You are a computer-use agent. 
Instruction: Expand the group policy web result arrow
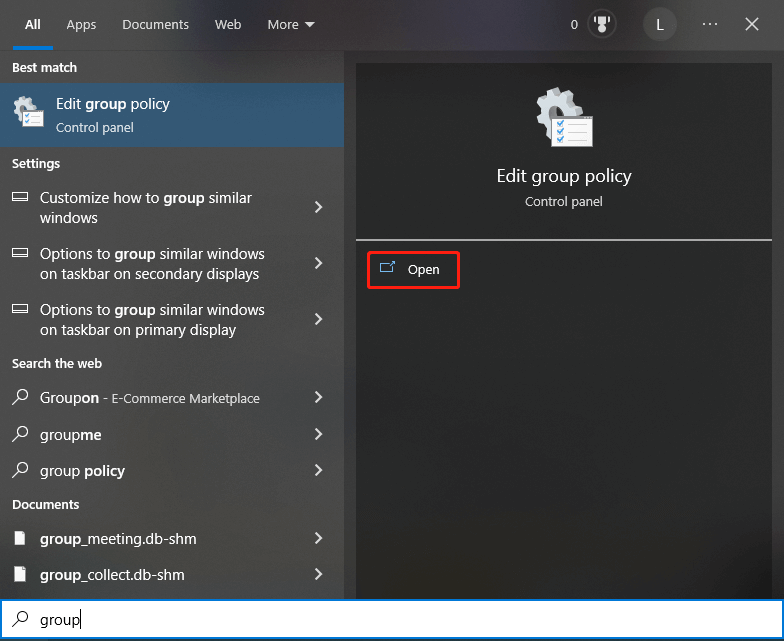pyautogui.click(x=318, y=470)
